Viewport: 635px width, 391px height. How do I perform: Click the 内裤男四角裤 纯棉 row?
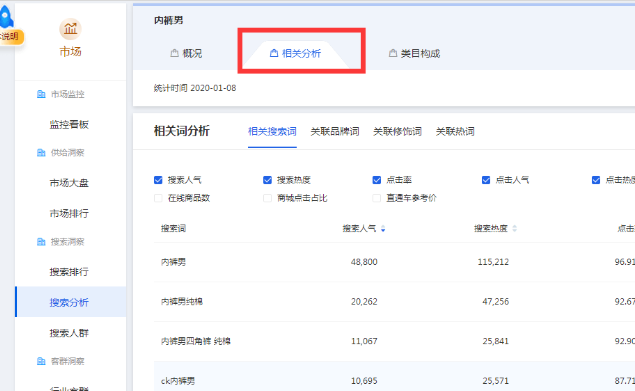(x=196, y=341)
